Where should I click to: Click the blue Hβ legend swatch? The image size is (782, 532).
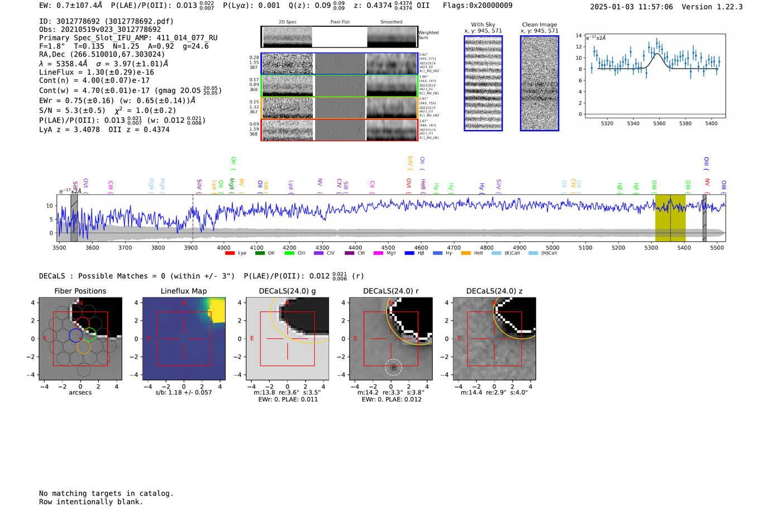409,253
